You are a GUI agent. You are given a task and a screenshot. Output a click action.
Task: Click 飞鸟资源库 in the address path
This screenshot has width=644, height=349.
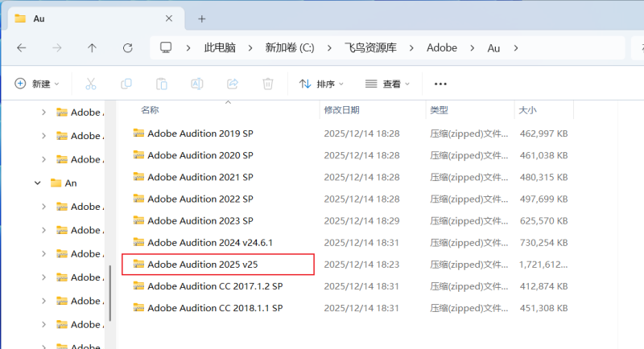coord(370,48)
